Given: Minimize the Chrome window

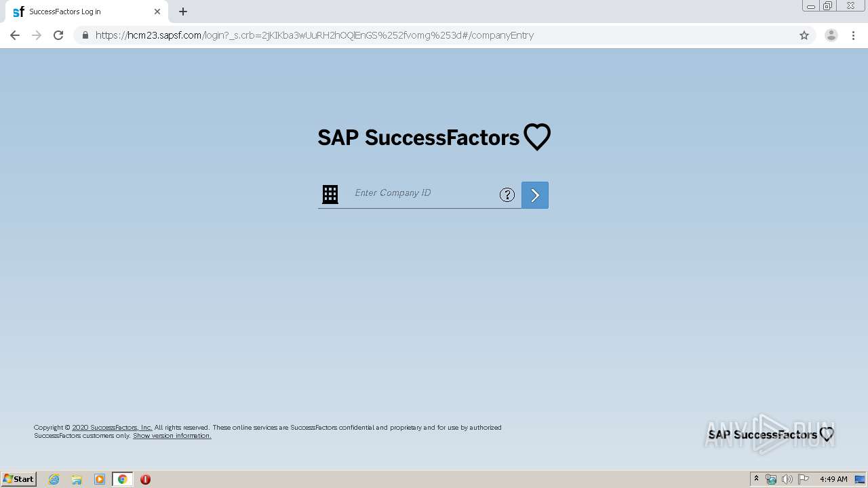Looking at the screenshot, I should click(x=811, y=6).
